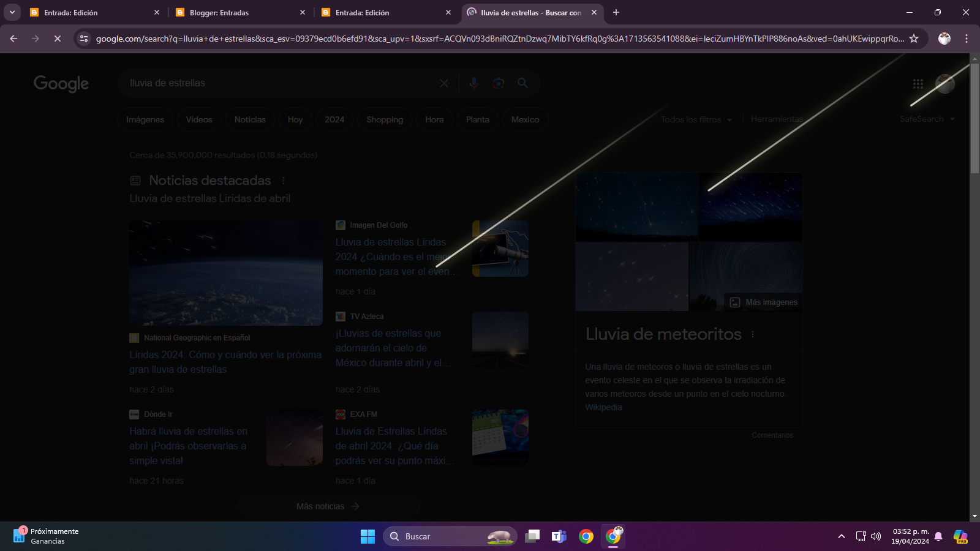The height and width of the screenshot is (551, 980).
Task: Open network settings tray icon
Action: point(861,536)
